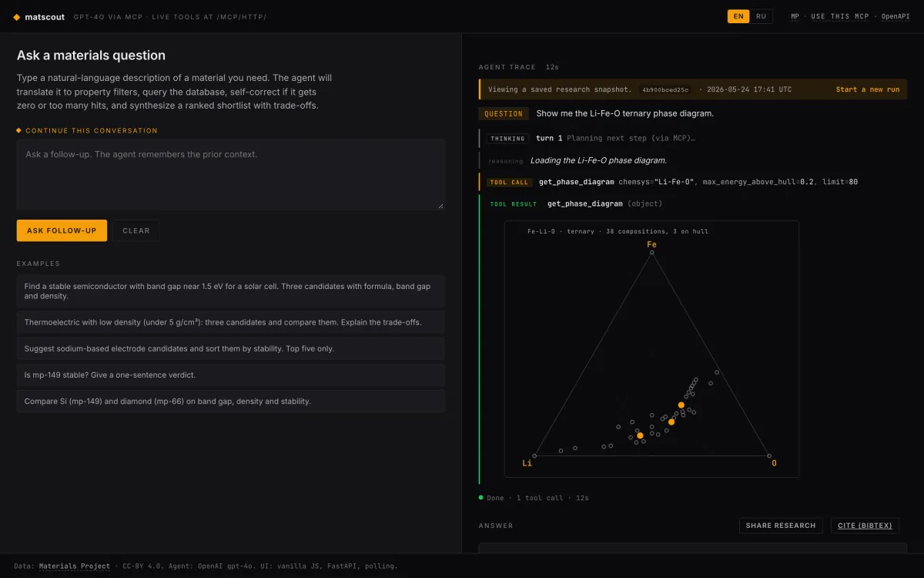Image resolution: width=924 pixels, height=578 pixels.
Task: Click the follow-up question text area
Action: point(231,174)
